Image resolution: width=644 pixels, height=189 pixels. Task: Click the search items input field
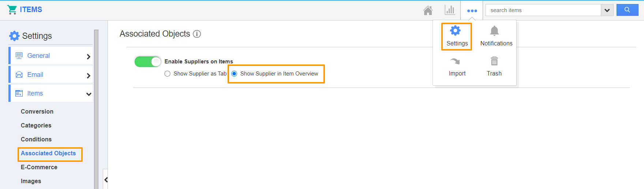543,10
